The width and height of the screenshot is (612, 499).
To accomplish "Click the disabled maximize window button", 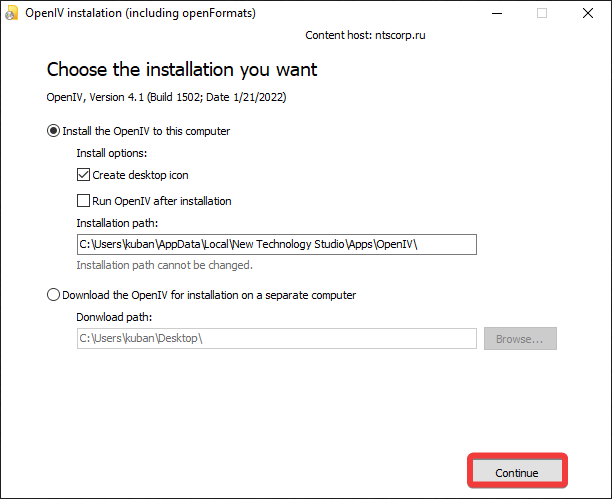I will pyautogui.click(x=542, y=13).
